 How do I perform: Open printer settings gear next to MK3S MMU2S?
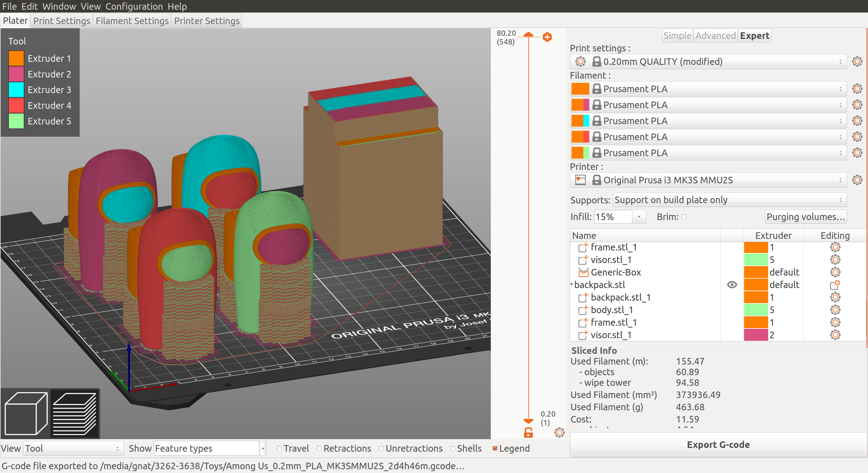[857, 180]
